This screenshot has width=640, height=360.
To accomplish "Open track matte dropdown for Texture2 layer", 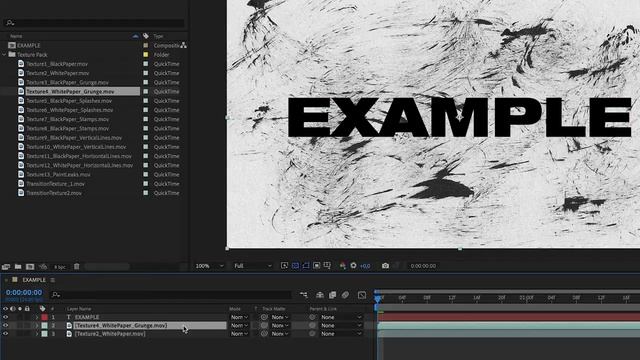I will [280, 333].
